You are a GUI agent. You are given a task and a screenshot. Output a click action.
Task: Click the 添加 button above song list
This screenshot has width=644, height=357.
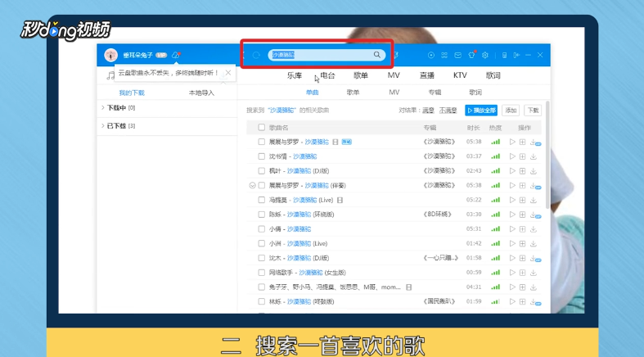pos(511,110)
